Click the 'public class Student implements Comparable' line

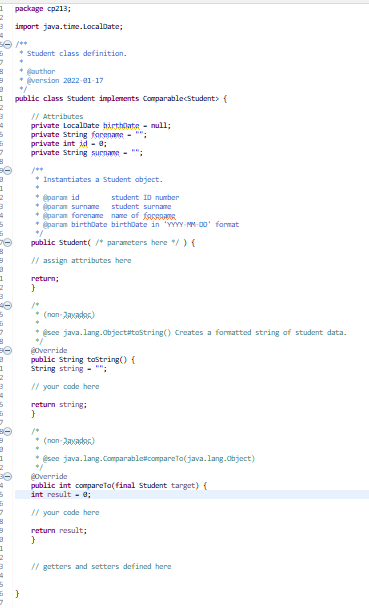point(121,98)
